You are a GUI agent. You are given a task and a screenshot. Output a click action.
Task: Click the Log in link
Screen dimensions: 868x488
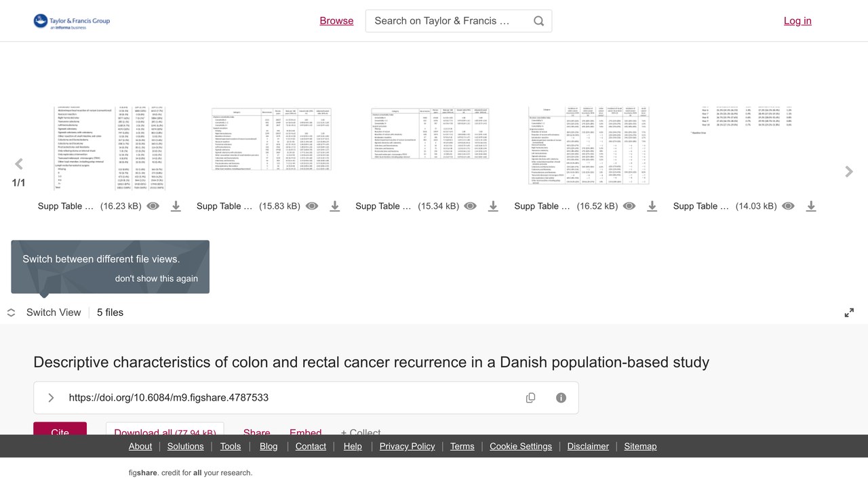point(797,21)
